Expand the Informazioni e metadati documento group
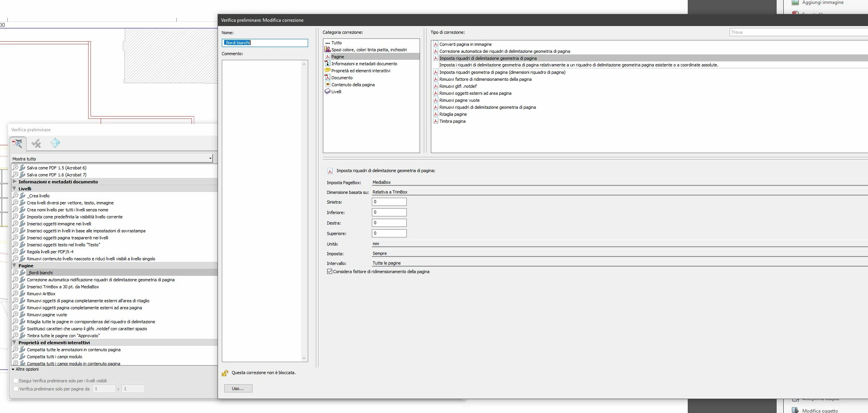 coord(14,181)
